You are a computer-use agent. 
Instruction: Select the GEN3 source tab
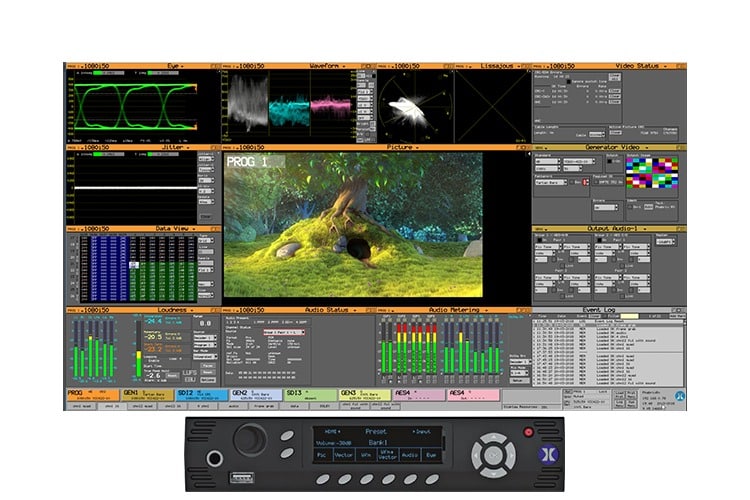pyautogui.click(x=365, y=395)
